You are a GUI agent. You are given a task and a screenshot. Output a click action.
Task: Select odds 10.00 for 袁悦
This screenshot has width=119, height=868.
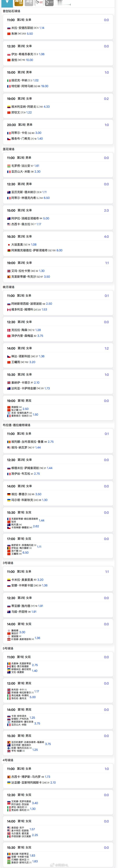pos(29,60)
